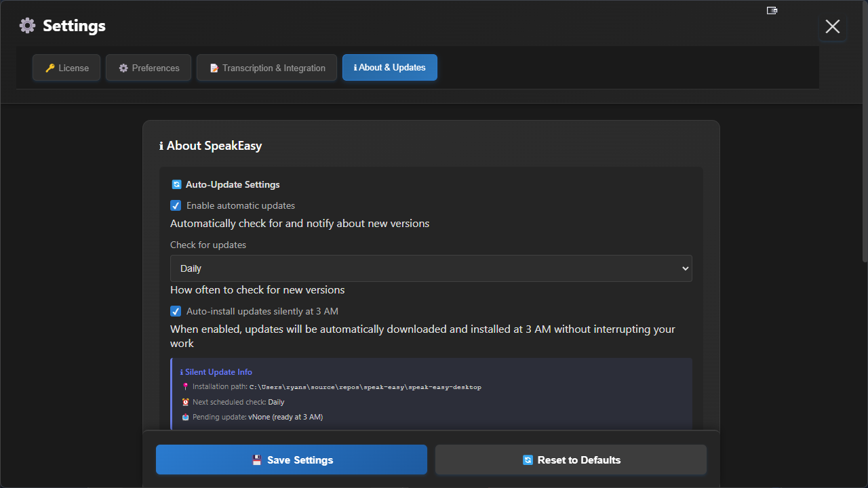Viewport: 868px width, 488px height.
Task: Select the About & Updates tab
Action: [390, 68]
